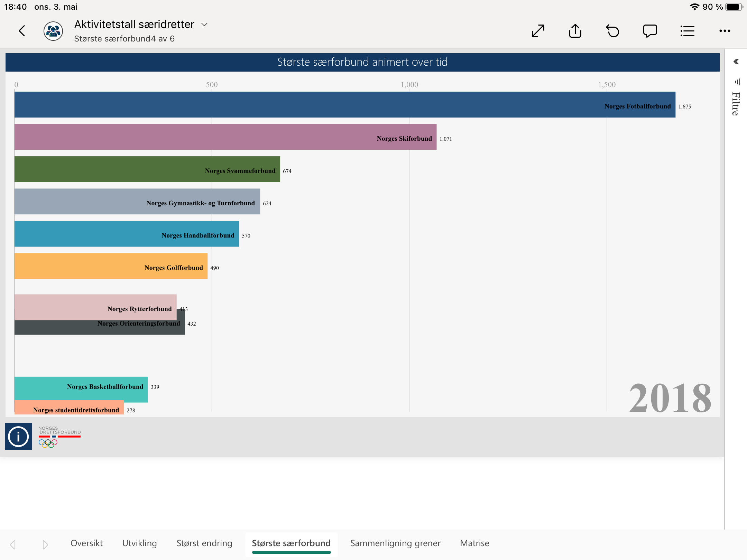Click the Norges Idrettsforbund logo
This screenshot has height=560, width=747.
59,437
